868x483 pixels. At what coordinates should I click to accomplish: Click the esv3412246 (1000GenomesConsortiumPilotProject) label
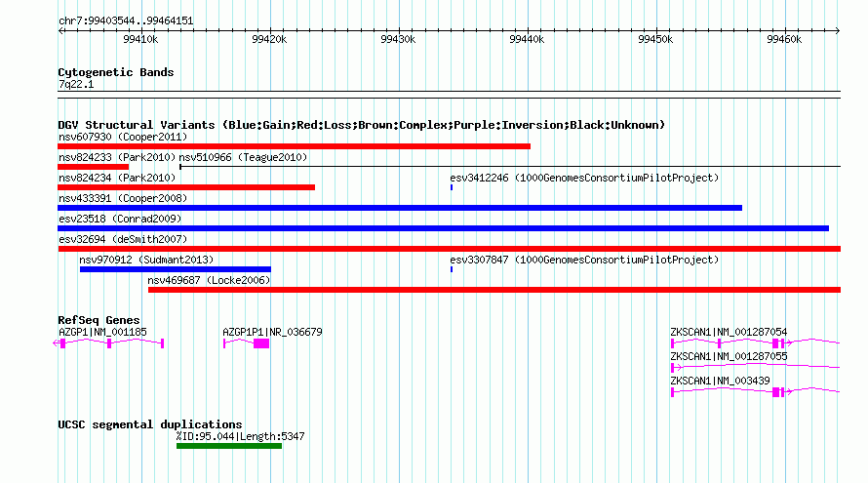[584, 178]
